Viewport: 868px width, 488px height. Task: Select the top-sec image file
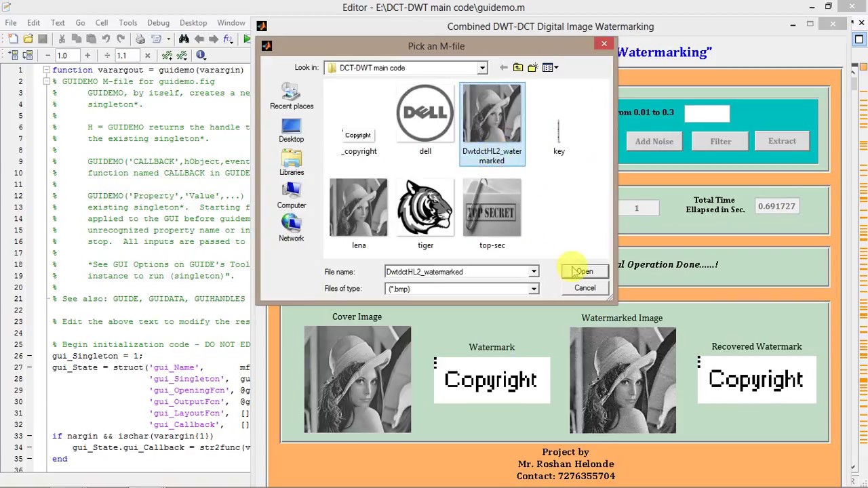(x=492, y=215)
